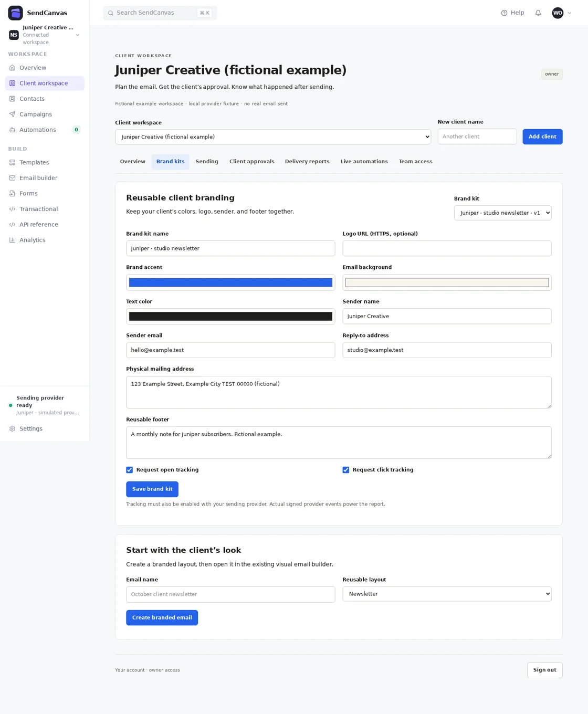Image resolution: width=588 pixels, height=714 pixels.
Task: Open the Brand kit version dropdown
Action: tap(503, 213)
